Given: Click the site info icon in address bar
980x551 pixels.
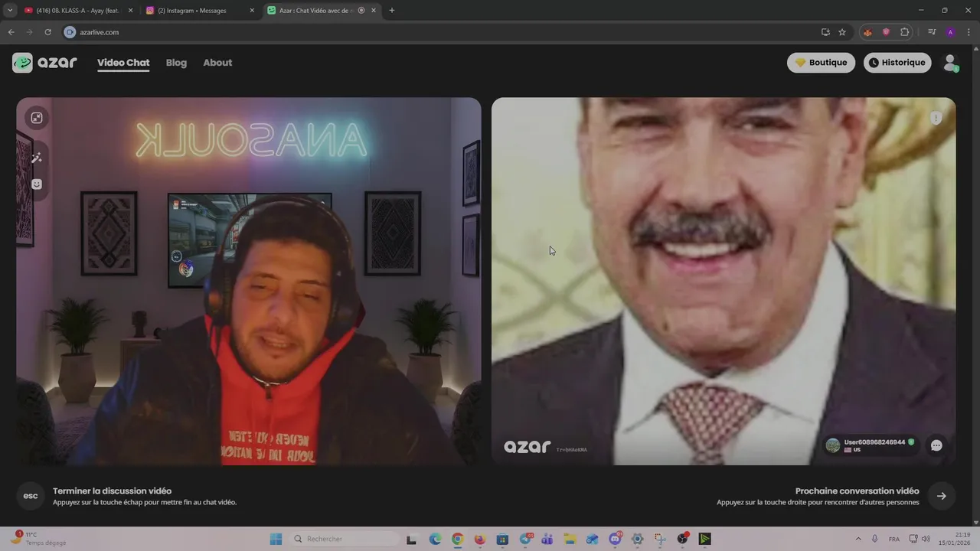Looking at the screenshot, I should pyautogui.click(x=70, y=32).
